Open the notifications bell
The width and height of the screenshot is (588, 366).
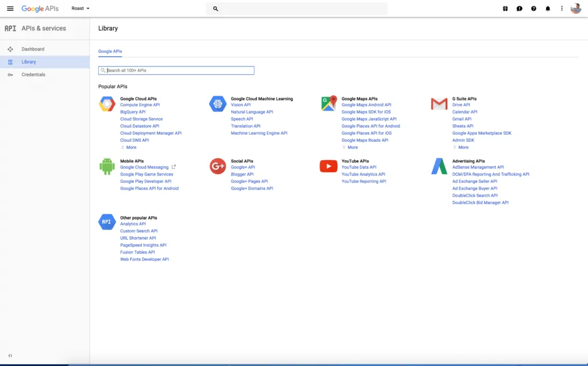point(548,8)
